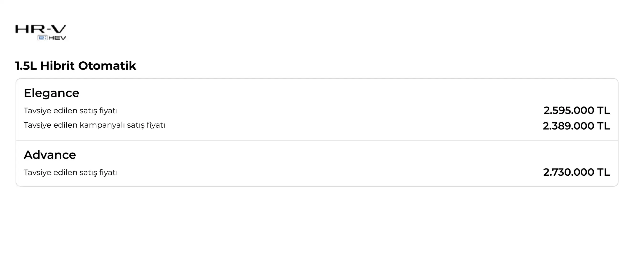Click the '1.5L' text in the heading
644x270 pixels.
pyautogui.click(x=26, y=66)
